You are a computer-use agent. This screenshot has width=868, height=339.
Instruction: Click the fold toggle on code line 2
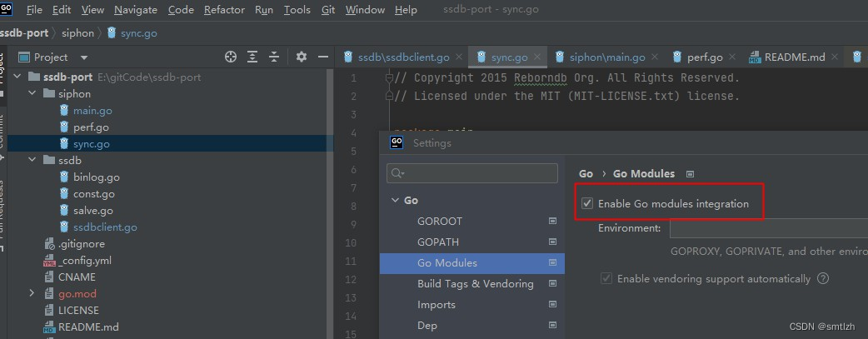tap(390, 96)
